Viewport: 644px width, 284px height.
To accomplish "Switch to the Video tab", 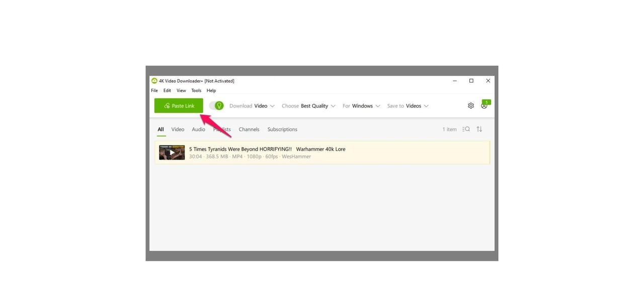I will [x=178, y=129].
